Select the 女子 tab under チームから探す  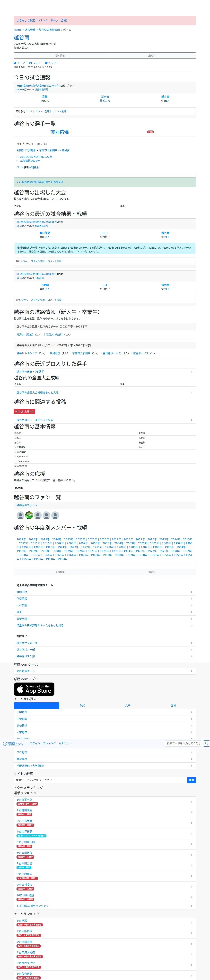click(128, 706)
